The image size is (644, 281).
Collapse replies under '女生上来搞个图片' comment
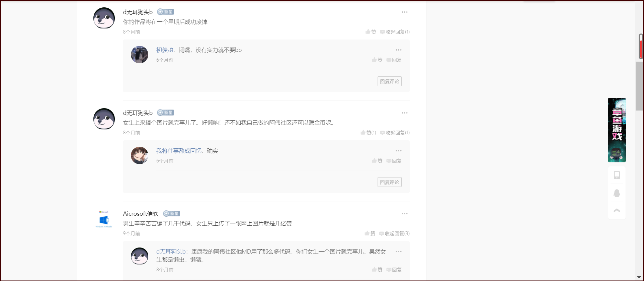(395, 133)
